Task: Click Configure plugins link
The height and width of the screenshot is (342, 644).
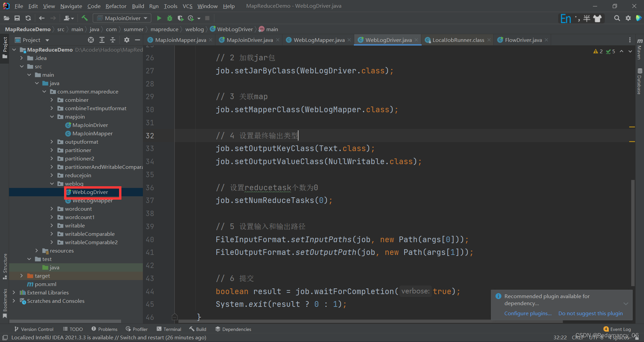Action: (528, 314)
